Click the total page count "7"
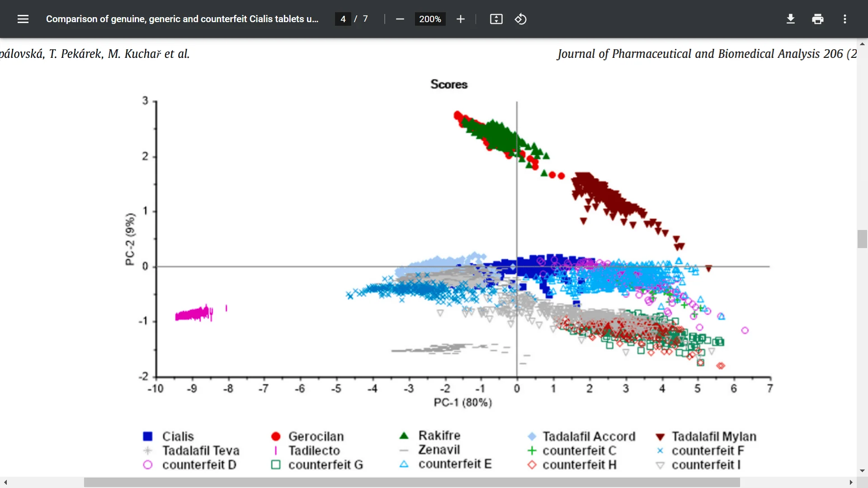 click(365, 19)
